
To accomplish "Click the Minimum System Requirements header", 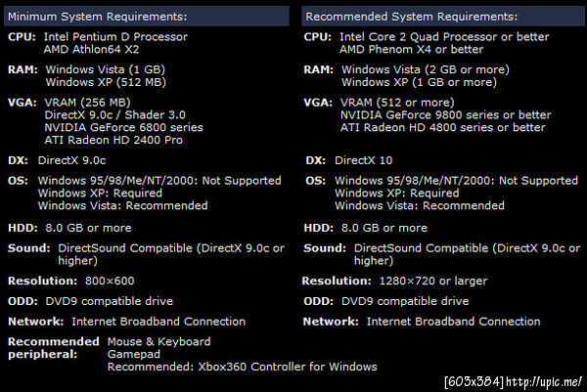I will click(147, 17).
